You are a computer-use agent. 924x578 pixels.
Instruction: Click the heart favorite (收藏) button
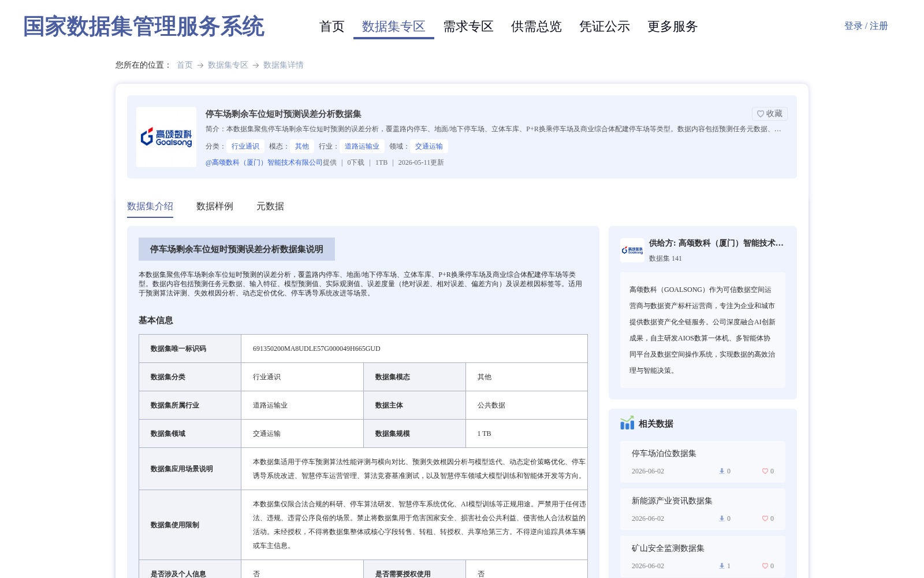769,114
